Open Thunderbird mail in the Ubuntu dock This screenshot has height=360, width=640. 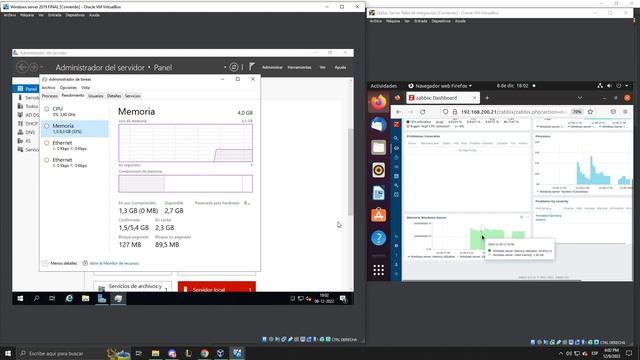tap(378, 124)
